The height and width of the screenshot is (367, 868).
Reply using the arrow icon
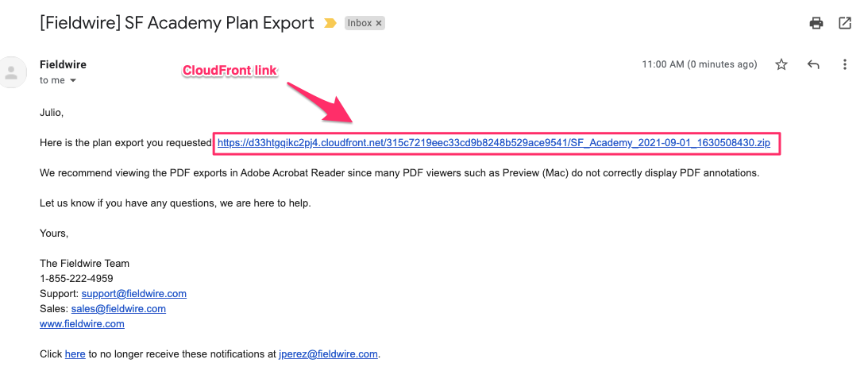[812, 65]
